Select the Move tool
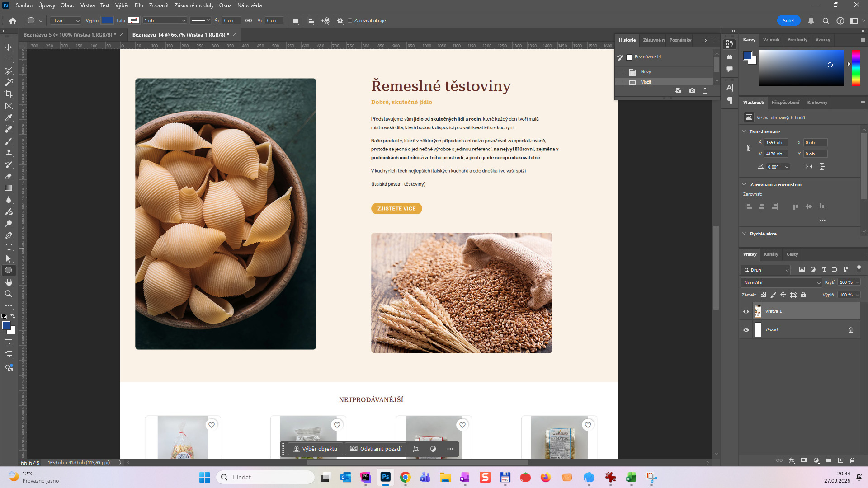The image size is (868, 488). (9, 47)
